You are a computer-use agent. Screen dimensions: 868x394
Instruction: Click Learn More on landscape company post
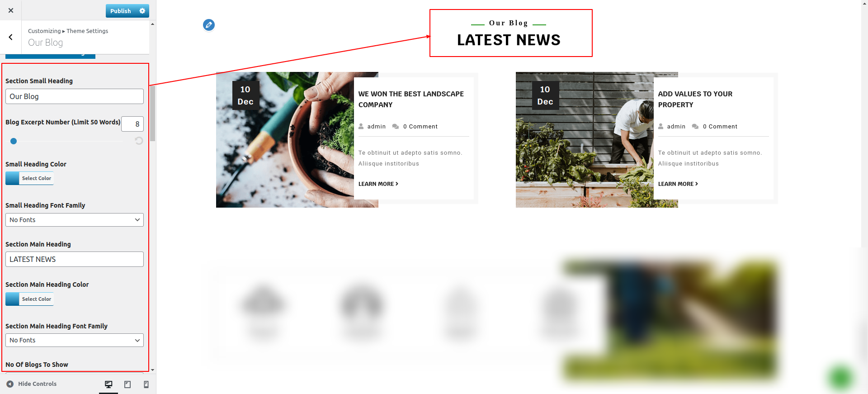coord(378,184)
